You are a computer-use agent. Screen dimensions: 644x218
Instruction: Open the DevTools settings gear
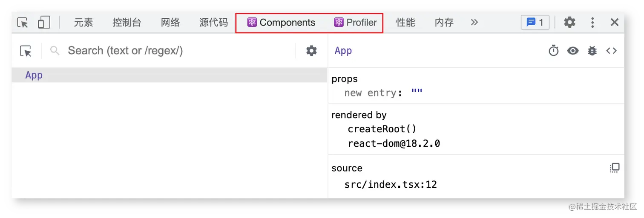[569, 22]
